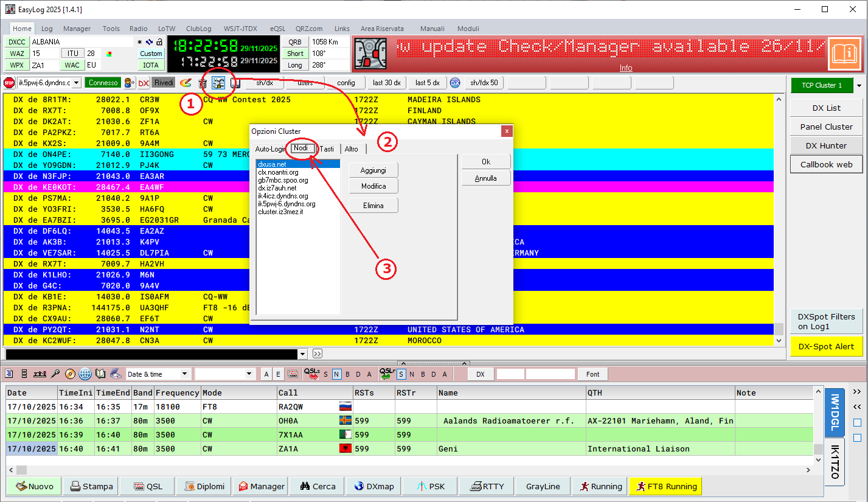Toggle QSLs N filter button
Image resolution: width=868 pixels, height=502 pixels.
[x=336, y=374]
